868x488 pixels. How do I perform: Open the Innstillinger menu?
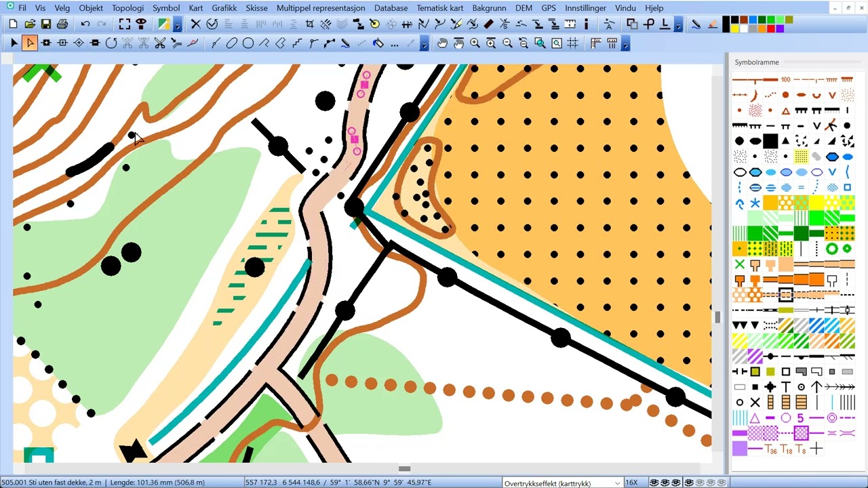(585, 8)
